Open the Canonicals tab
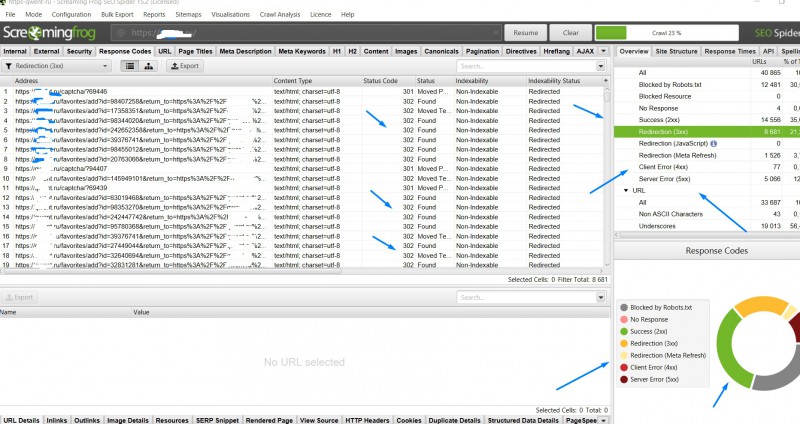This screenshot has width=800, height=424. [441, 51]
